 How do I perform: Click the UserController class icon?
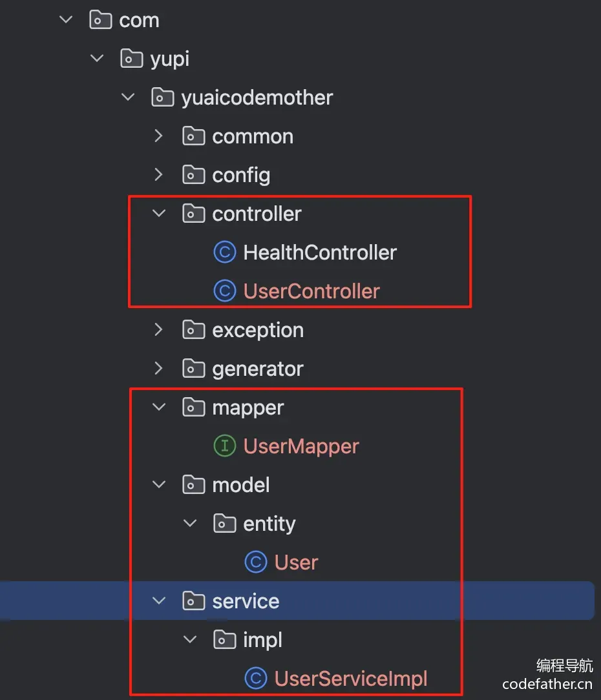click(x=225, y=291)
